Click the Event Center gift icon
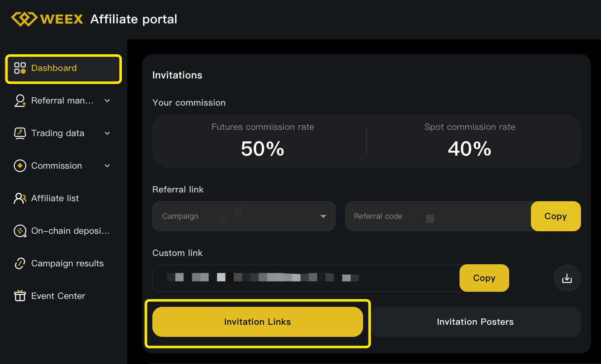Viewport: 601px width, 364px height. 20,296
